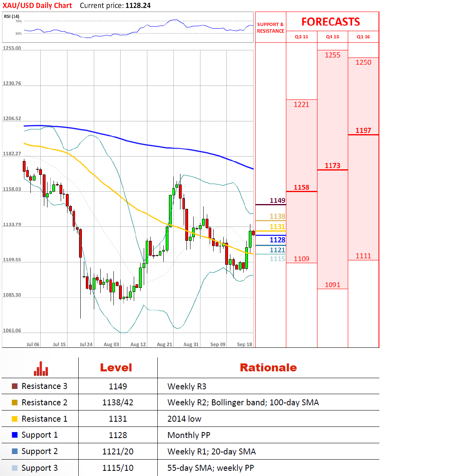Viewport: 460px width, 476px height.
Task: Select the Q3 15 forecast column header
Action: [301, 37]
